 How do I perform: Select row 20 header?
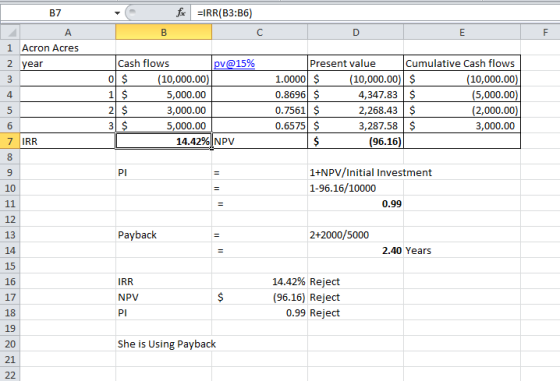10,344
